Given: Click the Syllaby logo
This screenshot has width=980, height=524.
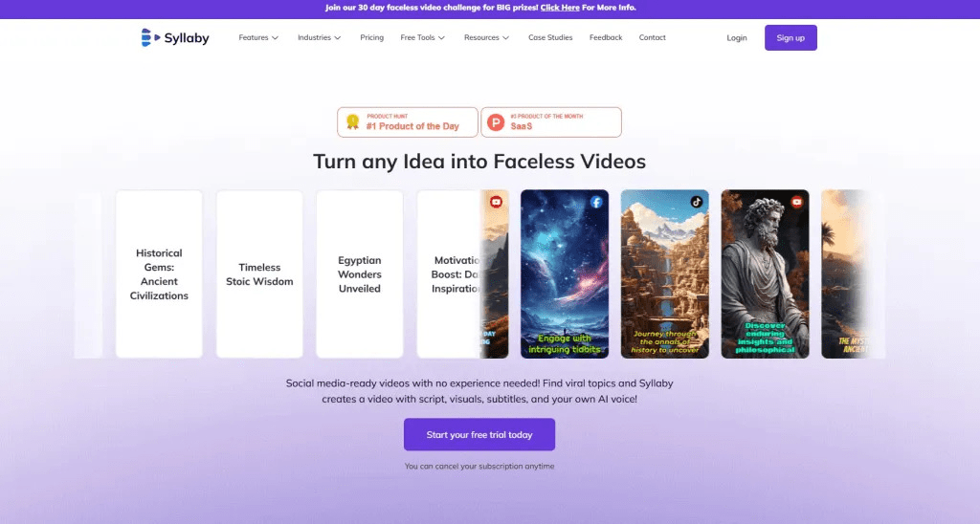Looking at the screenshot, I should [175, 37].
